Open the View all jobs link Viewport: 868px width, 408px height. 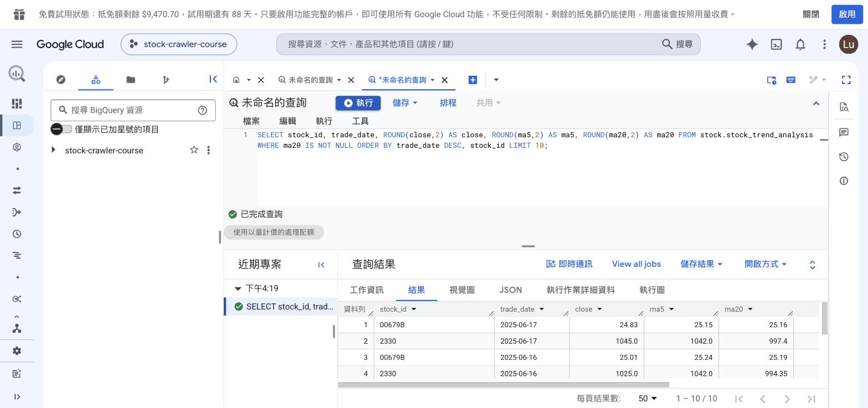(x=637, y=264)
